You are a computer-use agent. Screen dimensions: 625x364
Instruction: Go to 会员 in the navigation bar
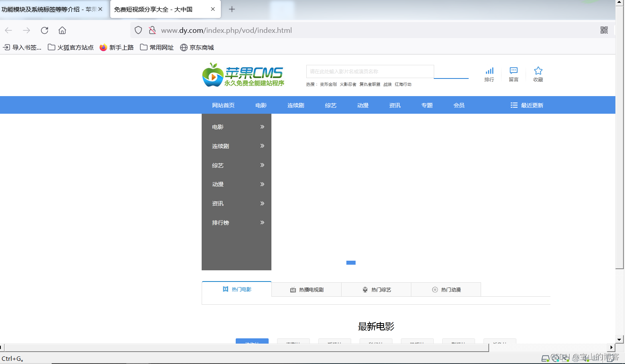coord(459,105)
